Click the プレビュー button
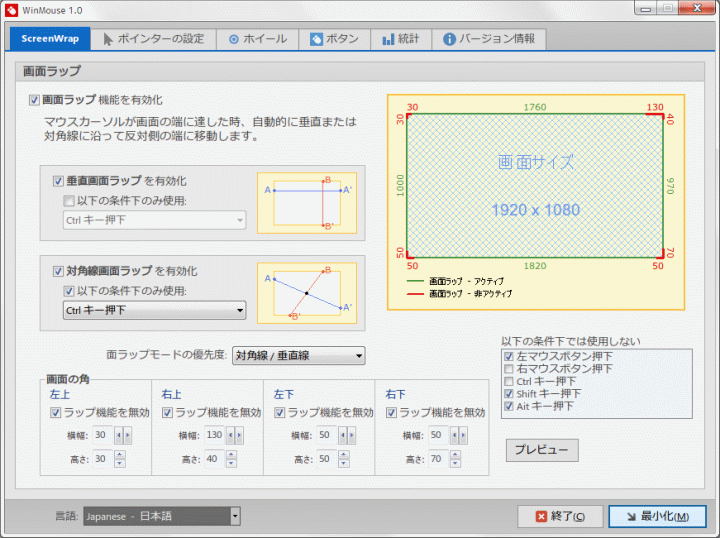 pyautogui.click(x=542, y=450)
